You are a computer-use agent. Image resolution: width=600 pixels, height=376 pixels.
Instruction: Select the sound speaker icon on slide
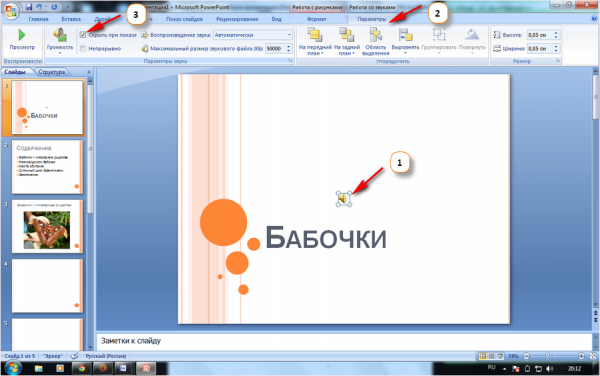(343, 199)
